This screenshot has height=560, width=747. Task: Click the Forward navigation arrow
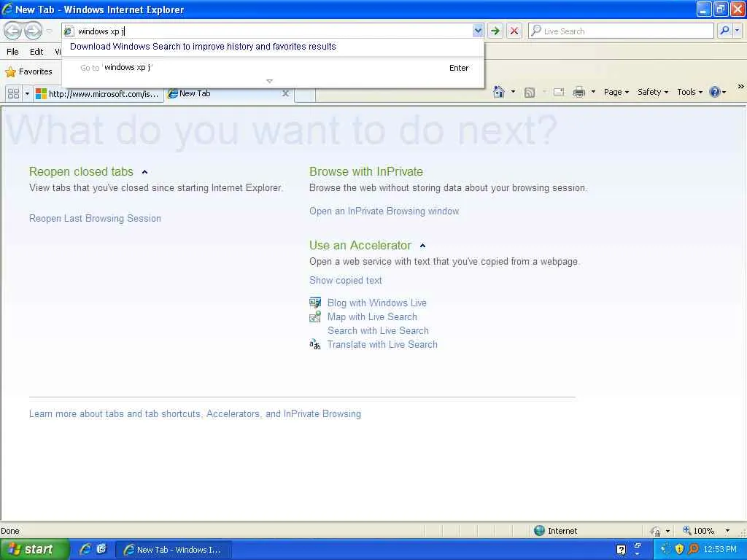(x=32, y=31)
